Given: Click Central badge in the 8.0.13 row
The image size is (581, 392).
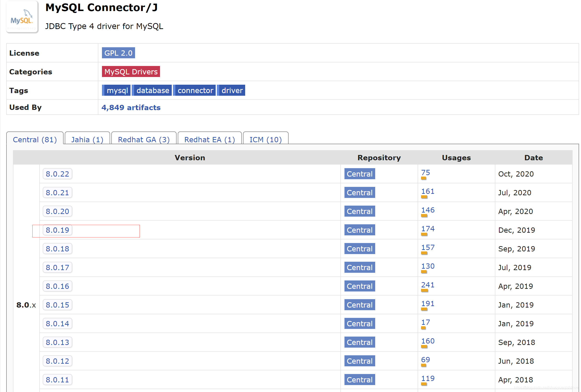Looking at the screenshot, I should 360,342.
